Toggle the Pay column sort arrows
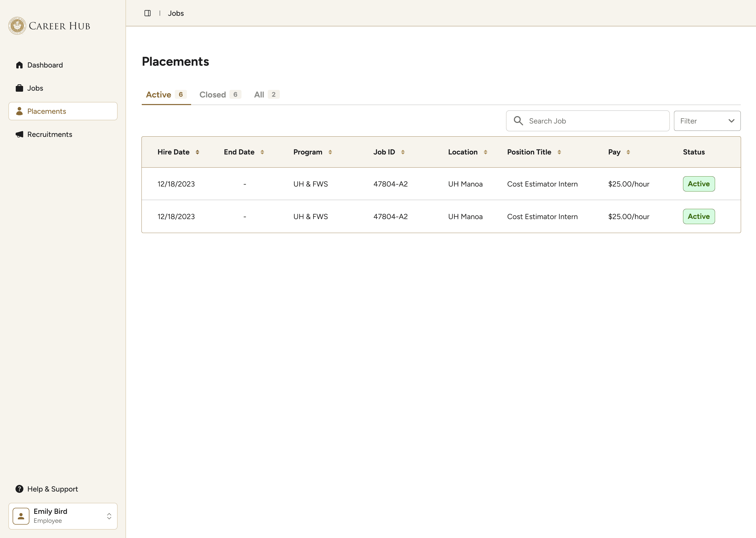 click(x=628, y=152)
